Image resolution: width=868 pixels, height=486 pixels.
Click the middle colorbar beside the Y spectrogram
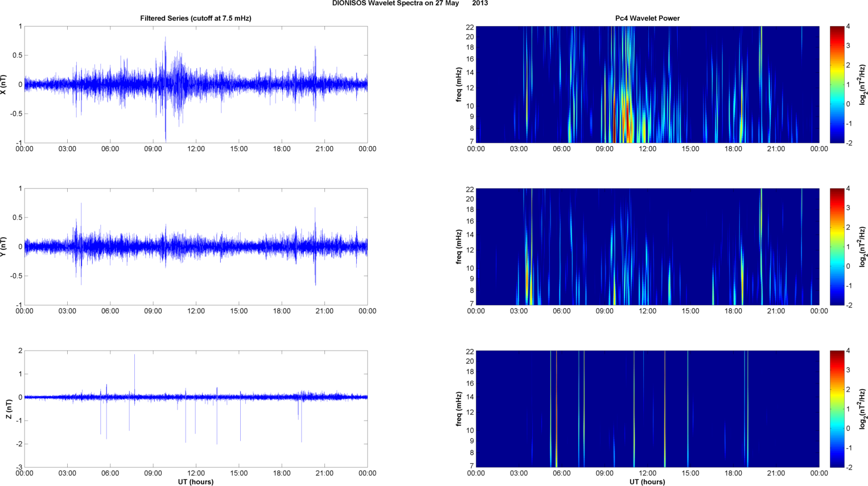837,246
